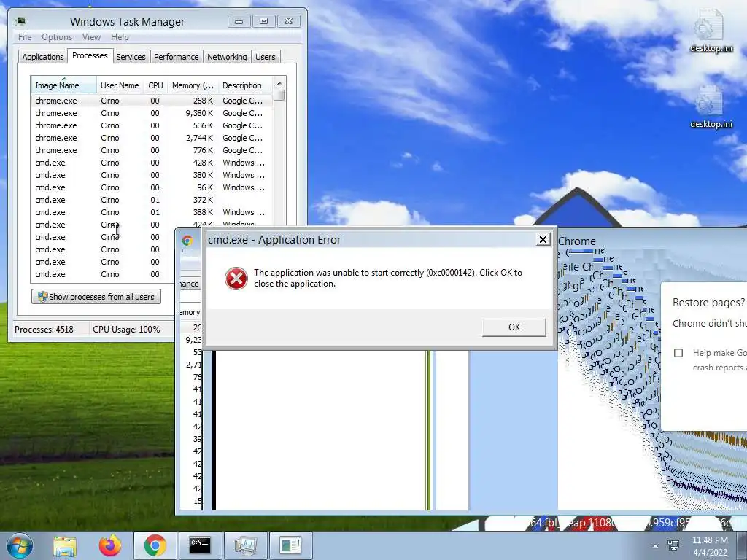Sort by CPU column header
Image resolution: width=747 pixels, height=560 pixels.
(x=156, y=85)
